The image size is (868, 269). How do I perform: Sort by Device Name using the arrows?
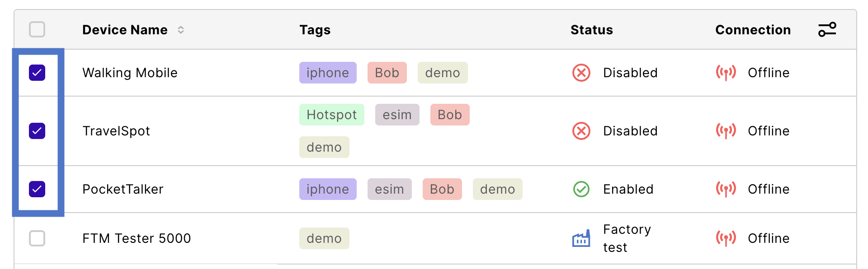[x=181, y=30]
